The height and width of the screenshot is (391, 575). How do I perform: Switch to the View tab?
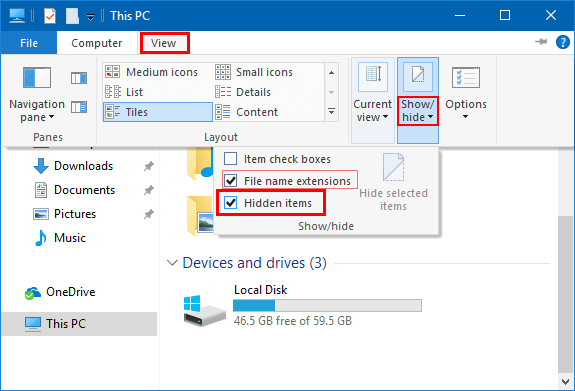[164, 43]
